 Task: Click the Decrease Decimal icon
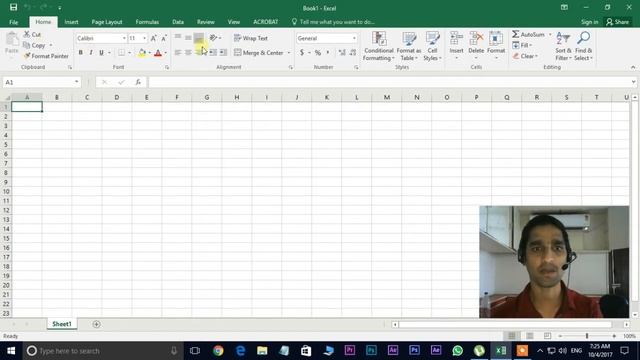pyautogui.click(x=353, y=53)
